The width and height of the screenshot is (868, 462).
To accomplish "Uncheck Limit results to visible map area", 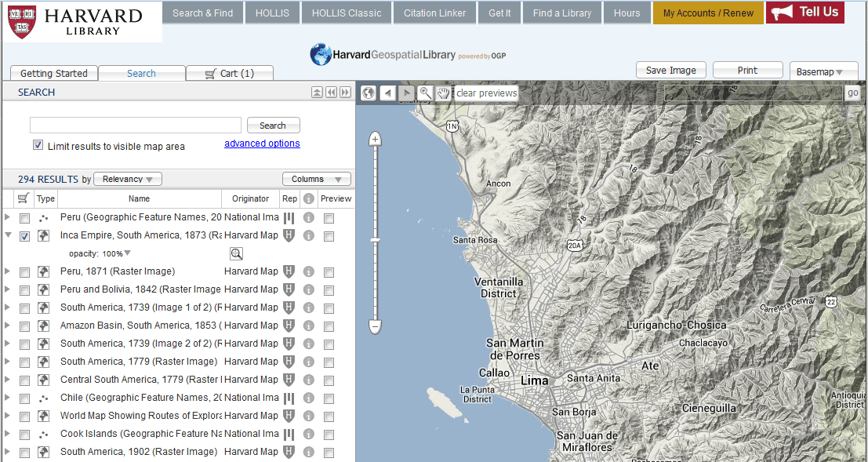I will (38, 144).
